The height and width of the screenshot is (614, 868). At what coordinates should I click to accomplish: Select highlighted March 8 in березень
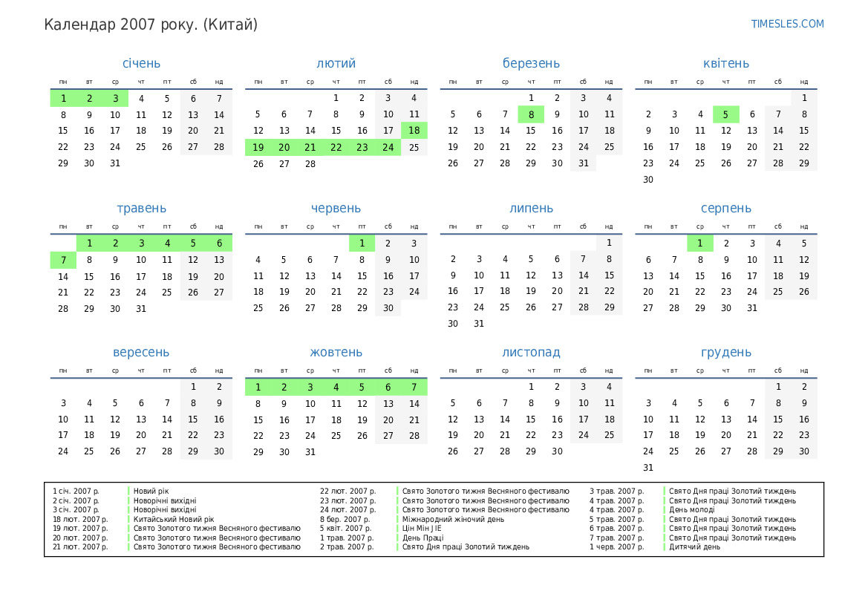531,114
